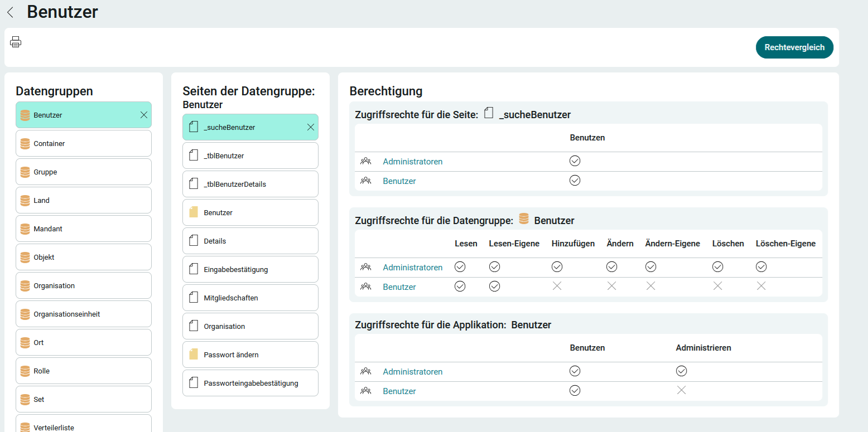Click the database icon beside Rolle
The image size is (868, 432).
(25, 371)
